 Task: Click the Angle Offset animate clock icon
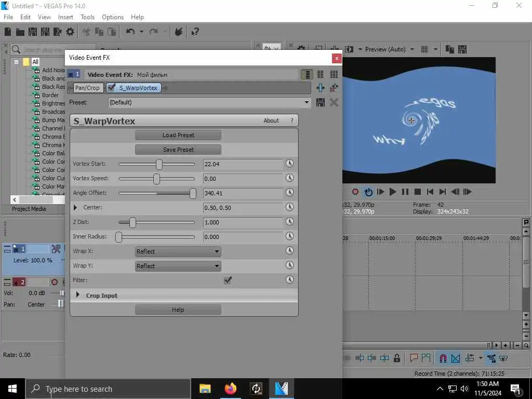tap(289, 193)
